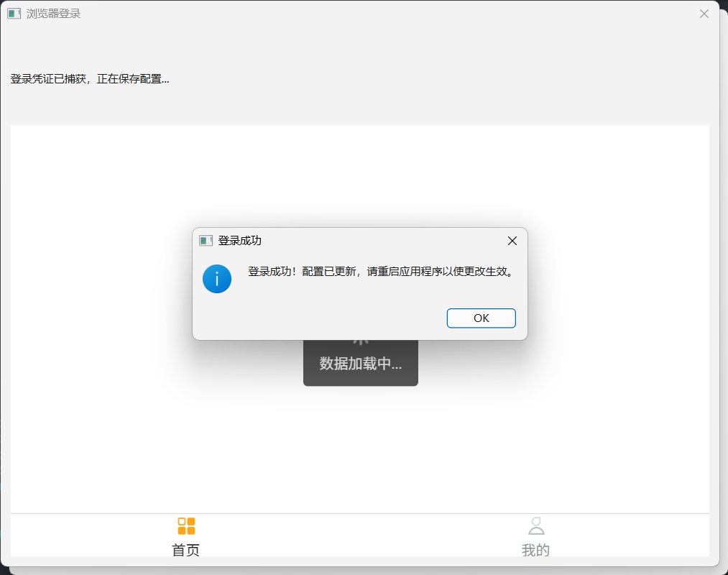Viewport: 728px width, 575px height.
Task: Click empty space in the main window title bar
Action: click(359, 14)
